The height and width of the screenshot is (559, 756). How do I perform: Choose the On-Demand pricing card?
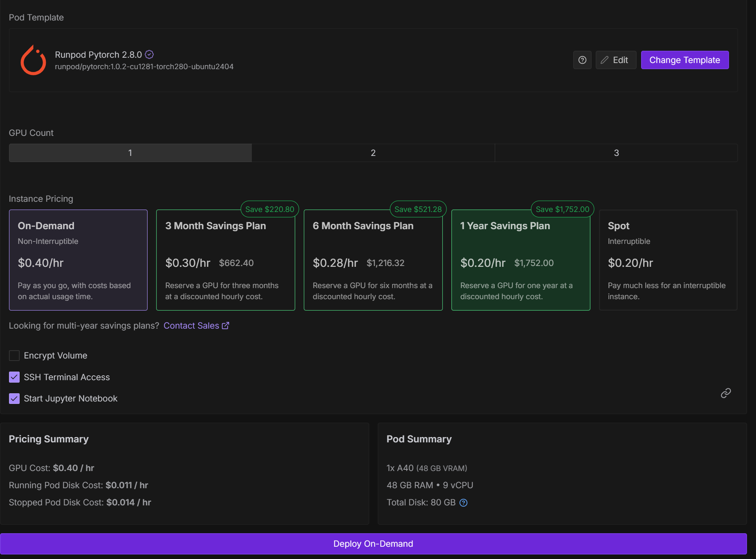point(78,260)
